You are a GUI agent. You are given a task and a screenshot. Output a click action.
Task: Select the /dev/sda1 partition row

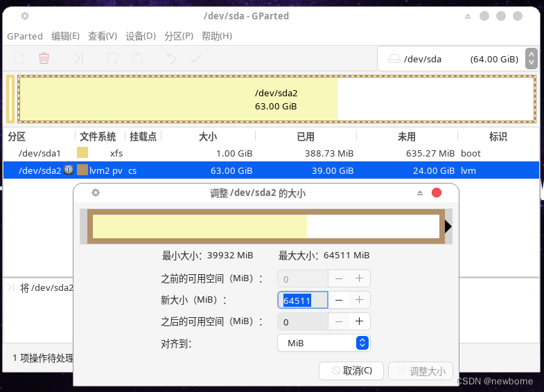tap(271, 153)
